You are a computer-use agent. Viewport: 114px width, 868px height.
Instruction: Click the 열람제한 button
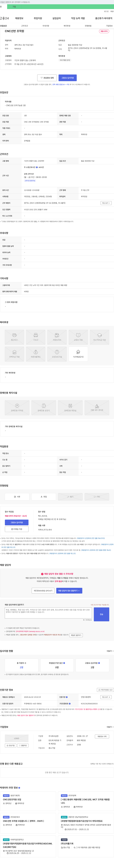click(23, 745)
